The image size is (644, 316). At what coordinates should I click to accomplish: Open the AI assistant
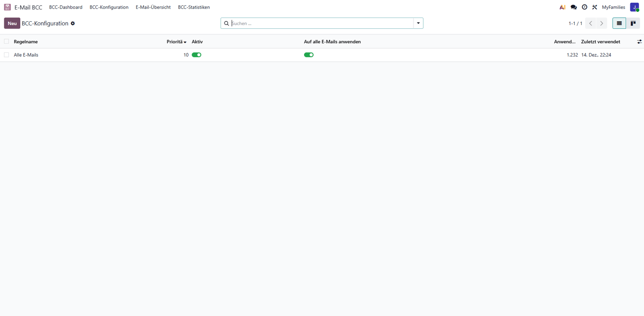562,7
